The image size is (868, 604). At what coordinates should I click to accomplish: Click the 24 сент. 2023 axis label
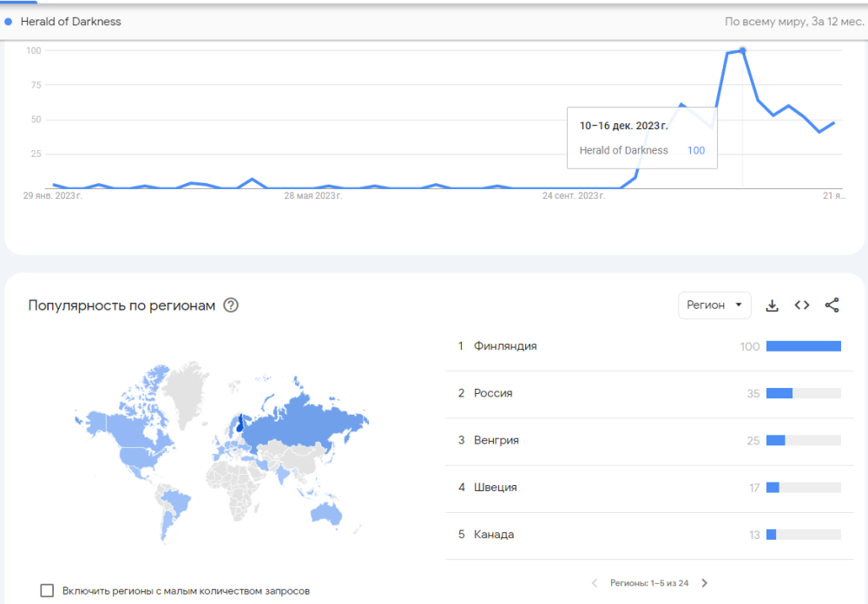point(574,196)
